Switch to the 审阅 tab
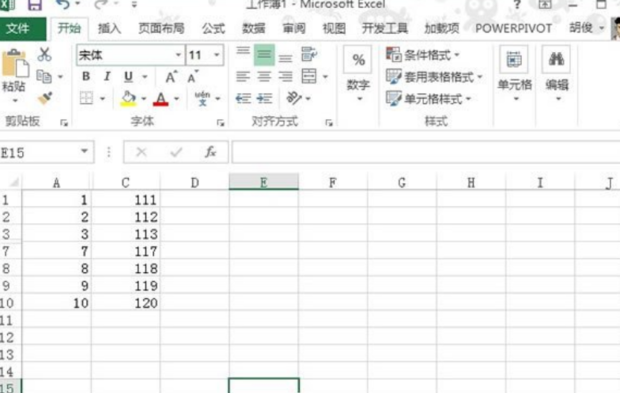620x393 pixels. [x=294, y=28]
